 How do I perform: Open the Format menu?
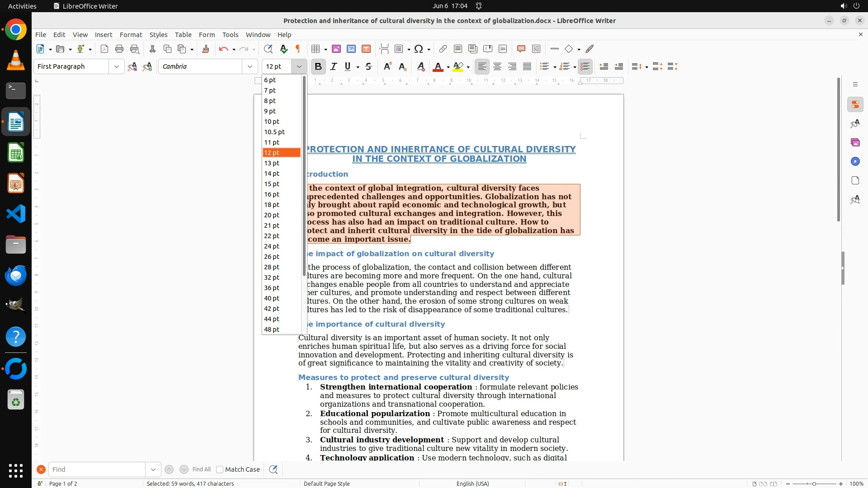[131, 34]
